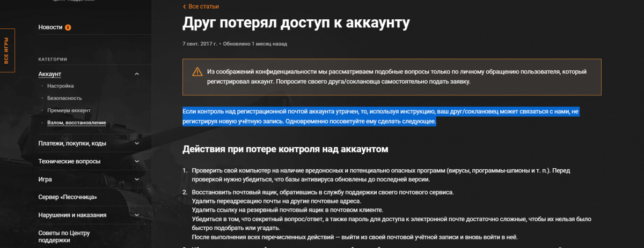Screen dimensions: 644x248
Task: Click heading «Действия при потере контроля над аккаунтом»
Action: (285, 148)
